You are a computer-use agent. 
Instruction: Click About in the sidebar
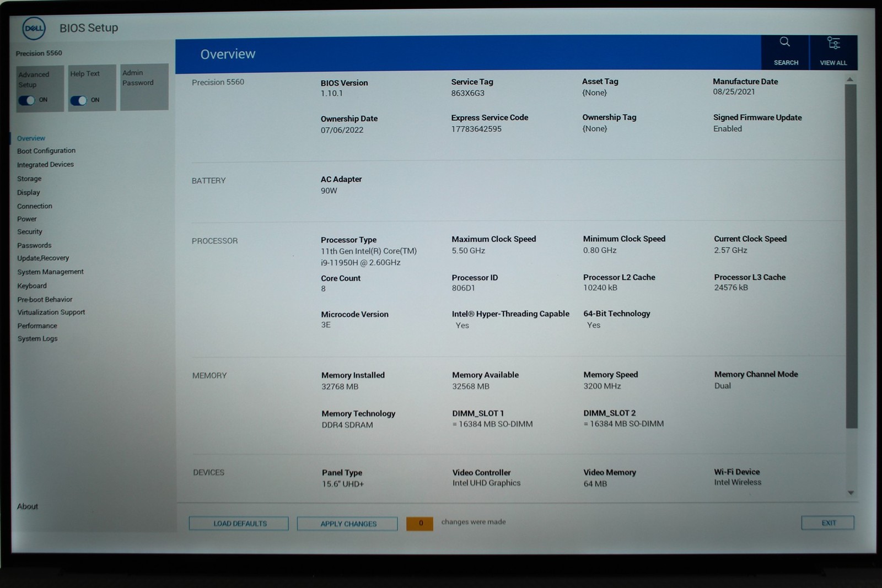pyautogui.click(x=28, y=506)
